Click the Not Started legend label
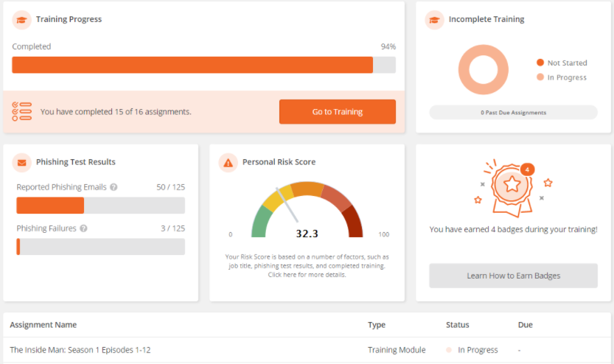 [567, 63]
